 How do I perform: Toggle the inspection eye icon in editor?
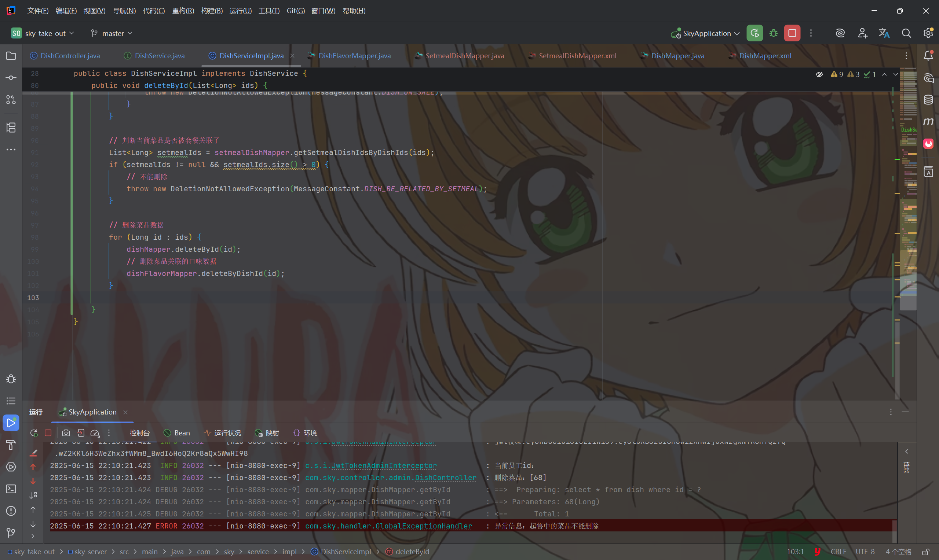point(819,74)
